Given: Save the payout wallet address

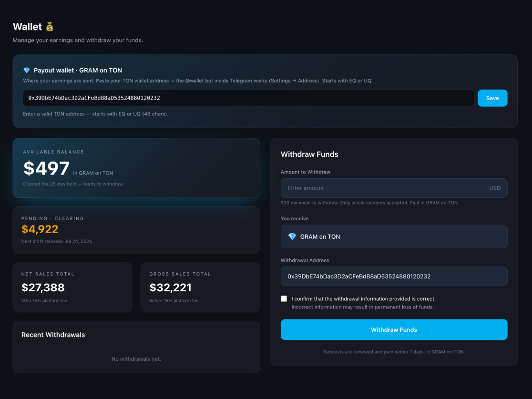Looking at the screenshot, I should tap(492, 98).
